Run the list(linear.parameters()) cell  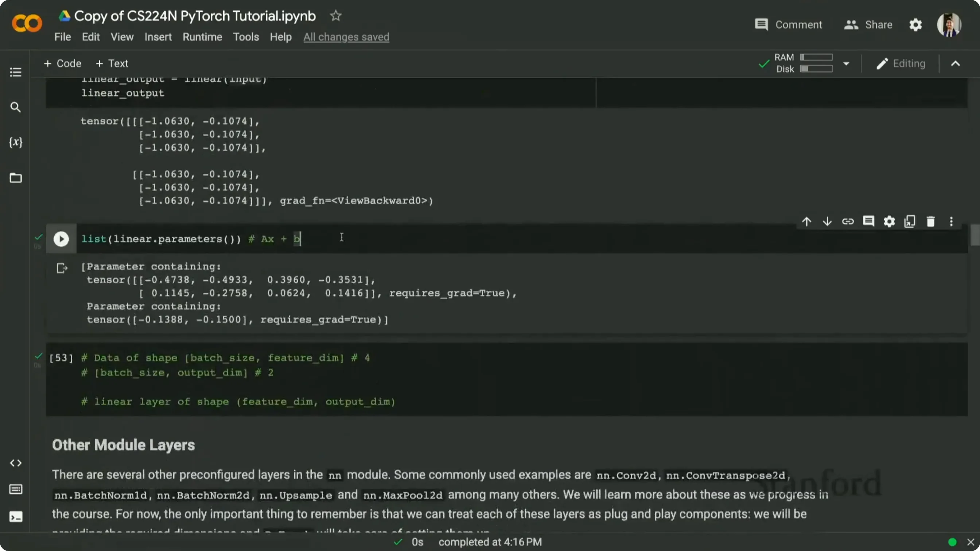[x=61, y=239]
